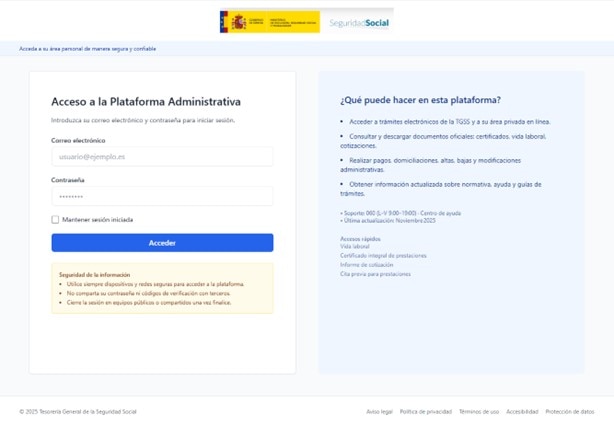Click the Gobierno de España ministry logo
The height and width of the screenshot is (426, 614).
coord(269,22)
